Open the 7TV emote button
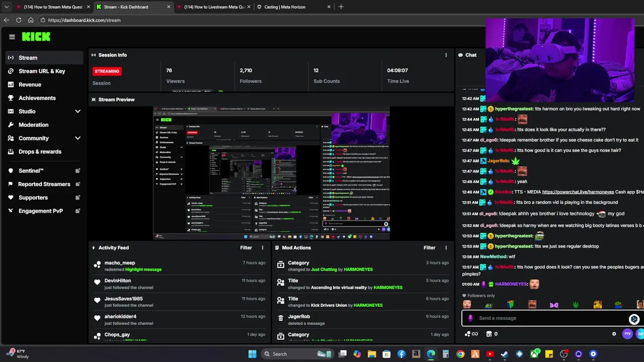Viewport: 644px width, 362px height. tap(627, 334)
